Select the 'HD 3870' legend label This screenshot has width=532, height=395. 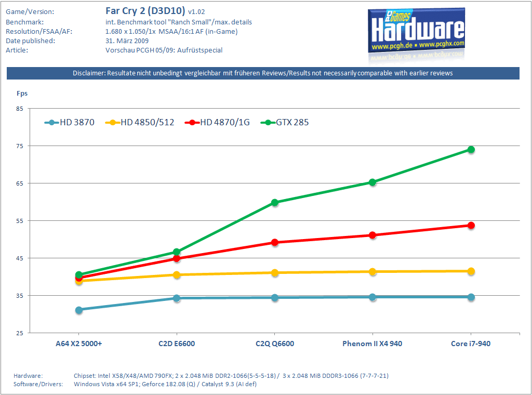[77, 123]
